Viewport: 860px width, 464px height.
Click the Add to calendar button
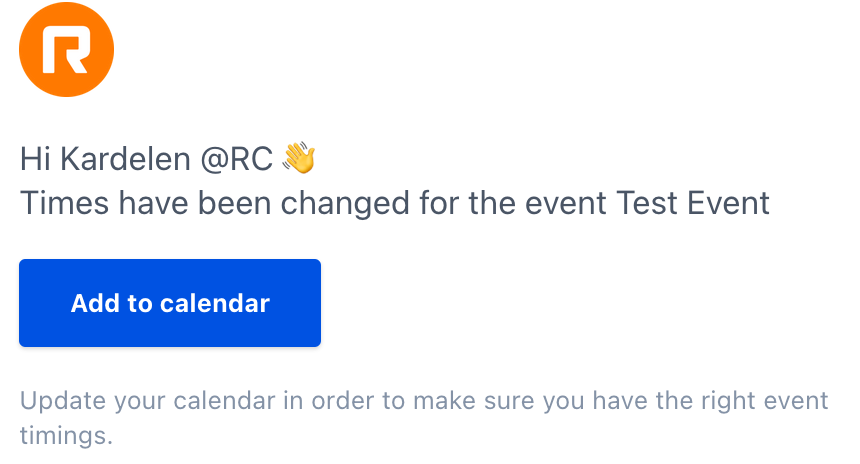[170, 303]
